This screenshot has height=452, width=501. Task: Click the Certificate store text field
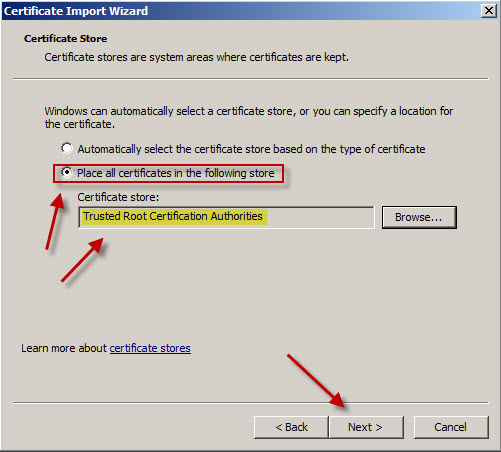click(226, 217)
